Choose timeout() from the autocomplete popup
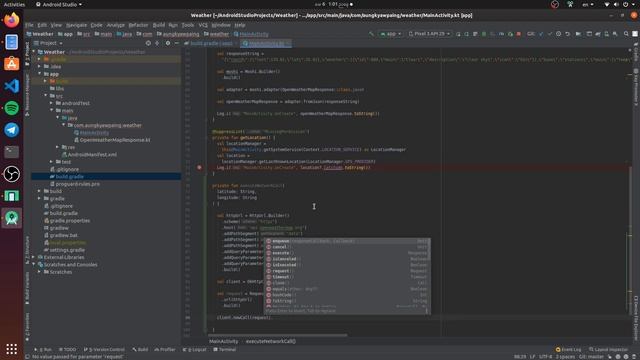This screenshot has width=640, height=360. point(347,277)
